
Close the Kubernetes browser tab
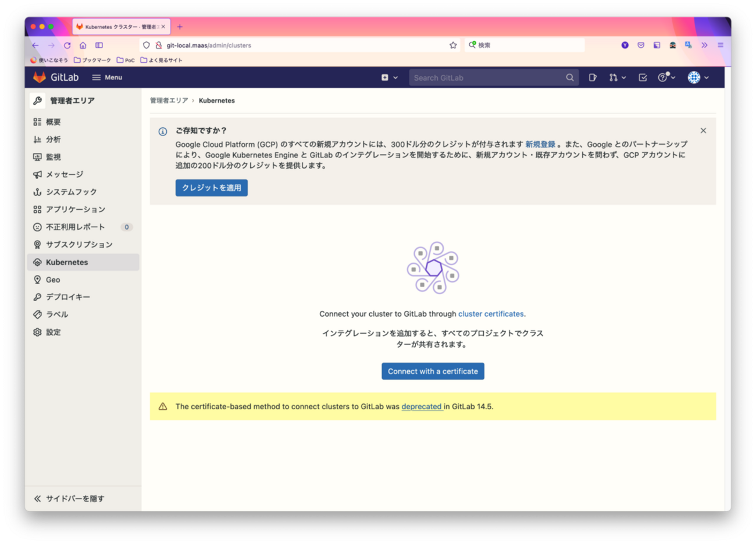click(163, 27)
